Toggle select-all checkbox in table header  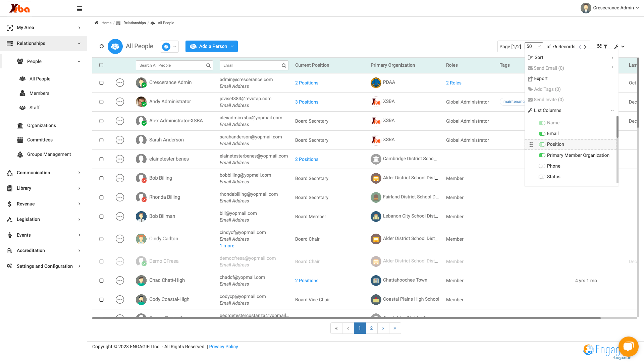click(x=101, y=65)
